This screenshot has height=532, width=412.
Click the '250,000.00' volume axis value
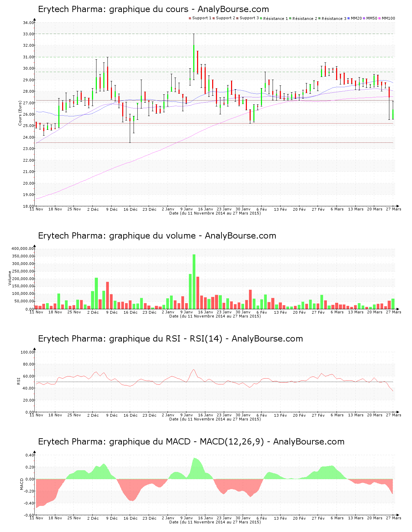pos(23,271)
